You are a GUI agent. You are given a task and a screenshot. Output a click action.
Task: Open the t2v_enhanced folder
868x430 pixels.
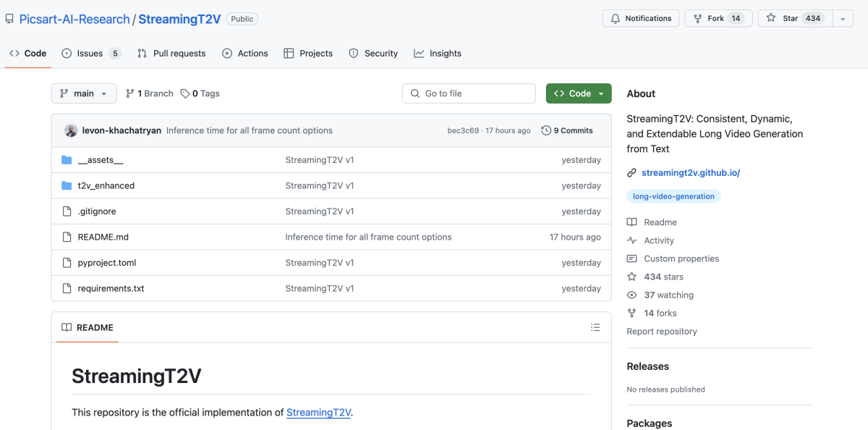click(106, 186)
